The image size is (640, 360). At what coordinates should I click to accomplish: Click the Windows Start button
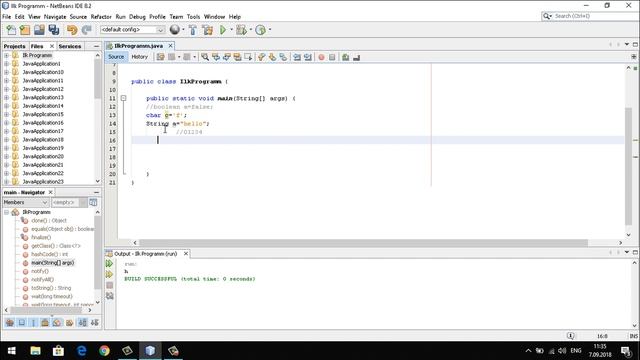(x=11, y=351)
